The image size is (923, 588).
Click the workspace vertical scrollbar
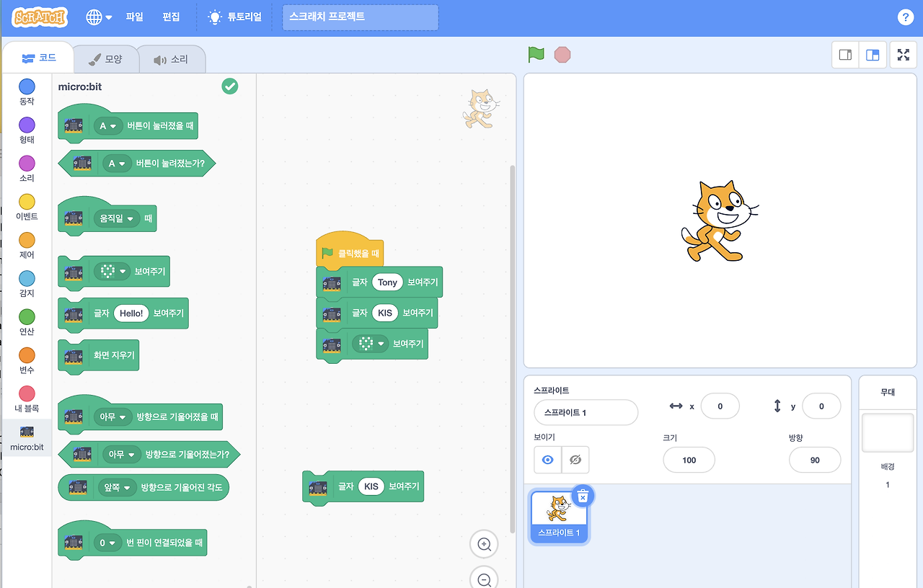pos(513,349)
